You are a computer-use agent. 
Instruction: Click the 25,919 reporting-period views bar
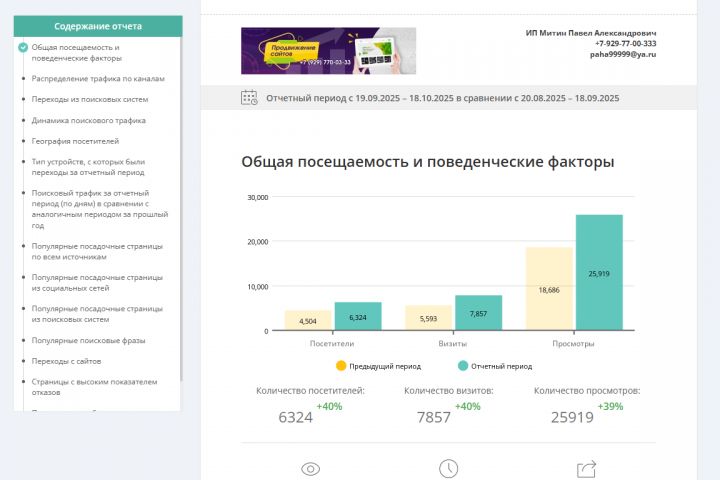point(599,272)
